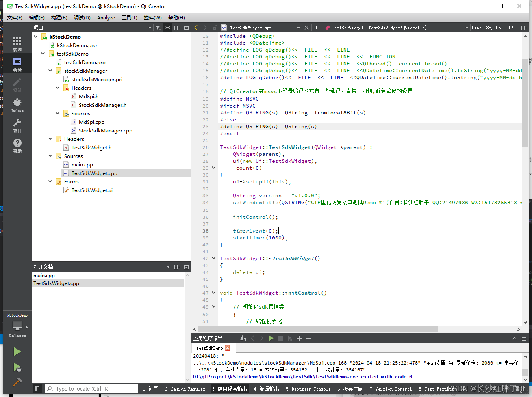Switch to Edit mode in the sidebar
Screen dimensions: 532x397
[17, 64]
